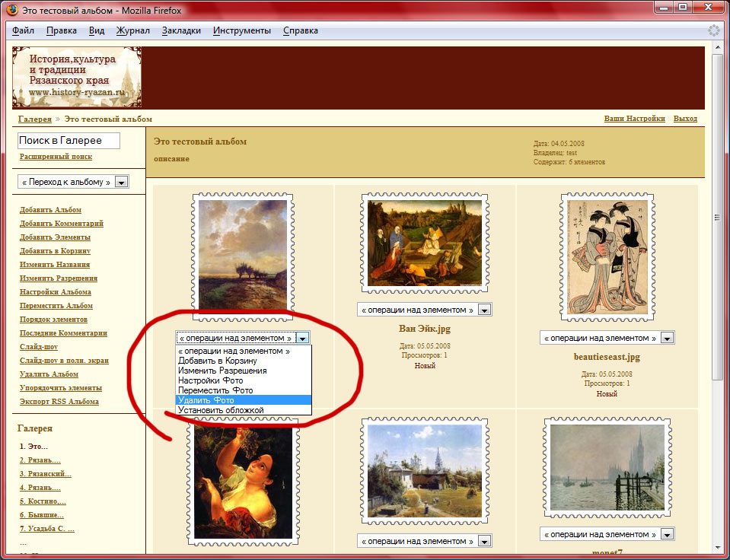Open the Закладки menu
Image resolution: width=730 pixels, height=560 pixels.
[181, 30]
